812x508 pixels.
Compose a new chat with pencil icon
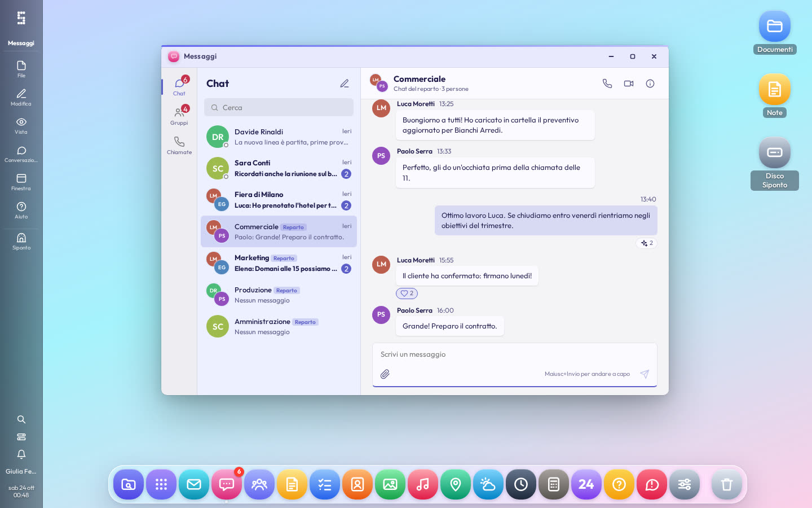point(345,84)
